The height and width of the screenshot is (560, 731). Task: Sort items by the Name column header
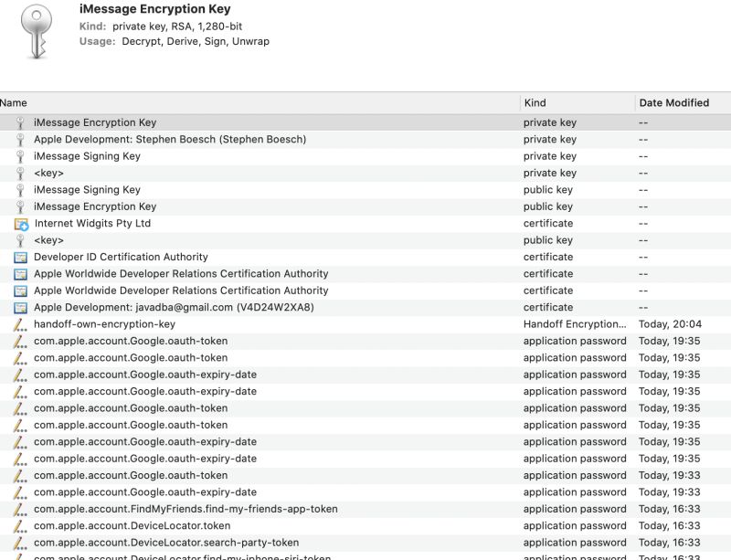coord(14,103)
